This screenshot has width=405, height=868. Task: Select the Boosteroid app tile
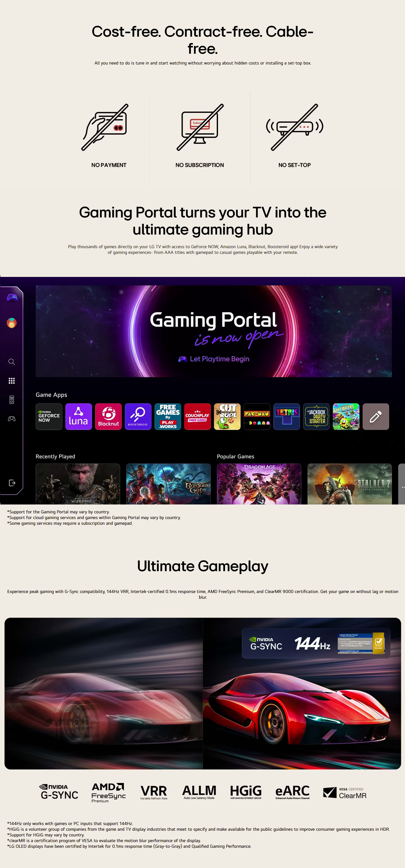138,417
